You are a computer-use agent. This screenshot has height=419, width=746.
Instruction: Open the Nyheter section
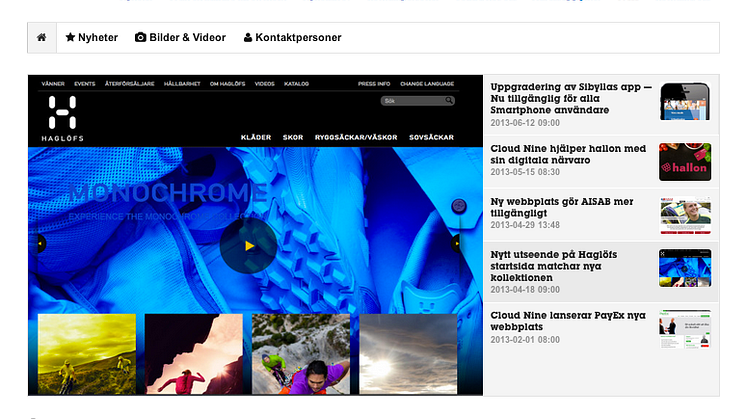pyautogui.click(x=92, y=38)
